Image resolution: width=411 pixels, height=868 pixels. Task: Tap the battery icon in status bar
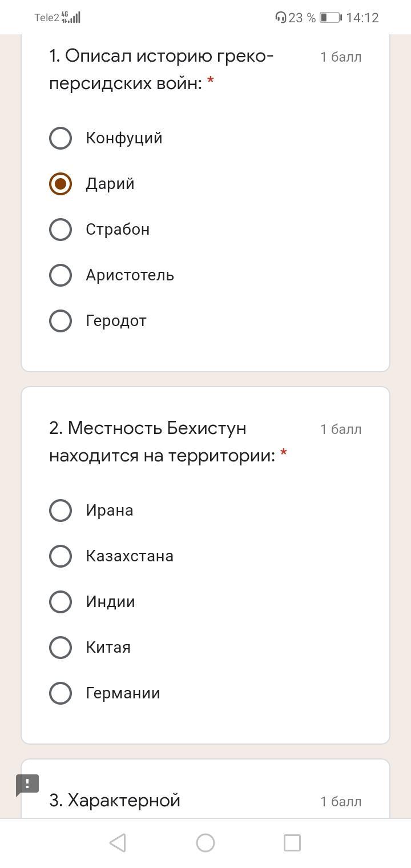pos(331,18)
